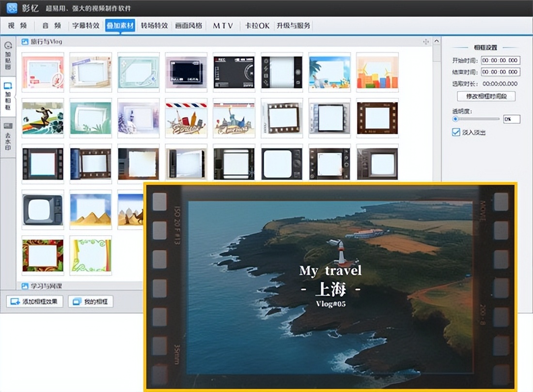Image resolution: width=533 pixels, height=392 pixels.
Task: Pick the pyramids desert frame thumbnail
Action: 91,210
